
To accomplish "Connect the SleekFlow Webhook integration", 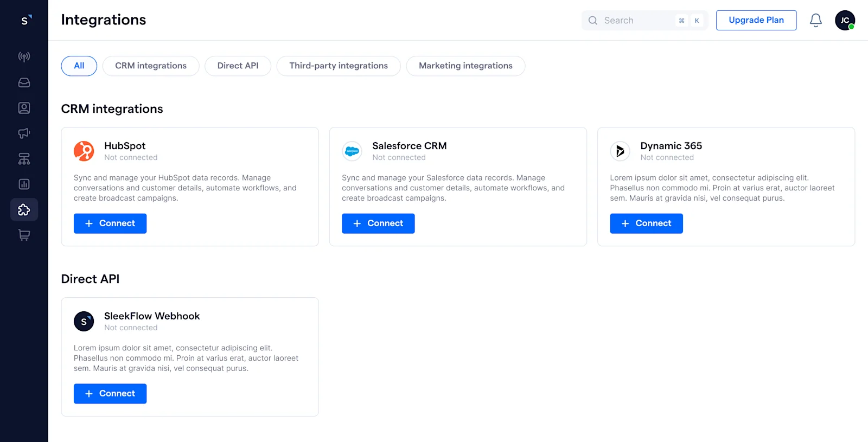I will (110, 394).
